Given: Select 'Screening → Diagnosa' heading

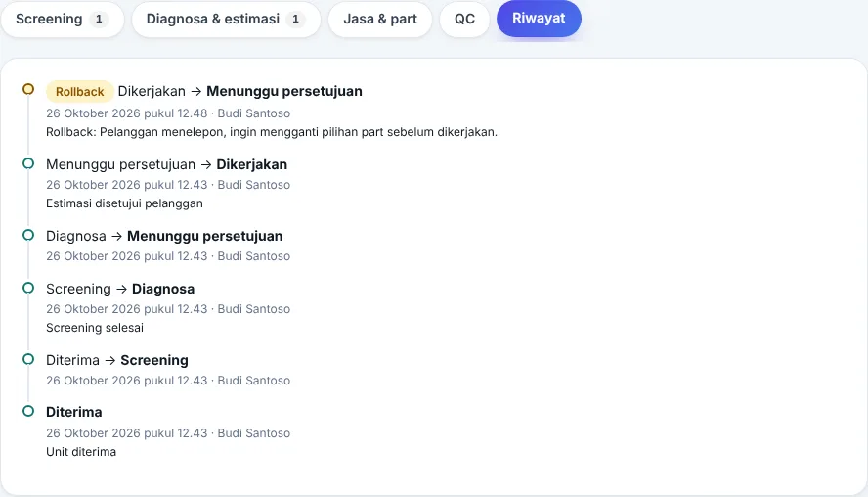Looking at the screenshot, I should point(120,289).
